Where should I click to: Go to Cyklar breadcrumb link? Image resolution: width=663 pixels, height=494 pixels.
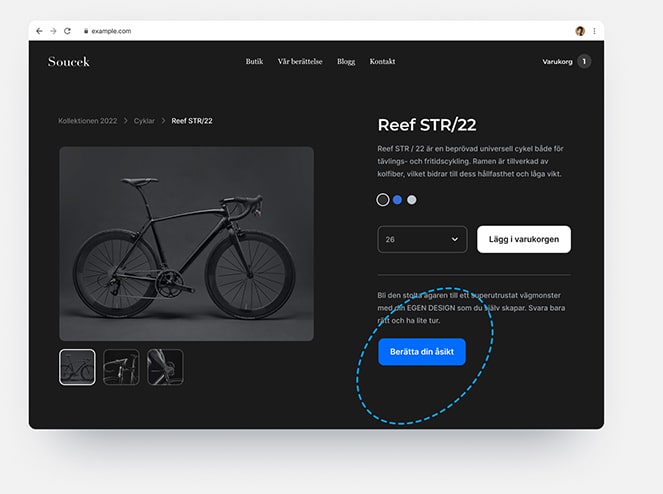(144, 121)
